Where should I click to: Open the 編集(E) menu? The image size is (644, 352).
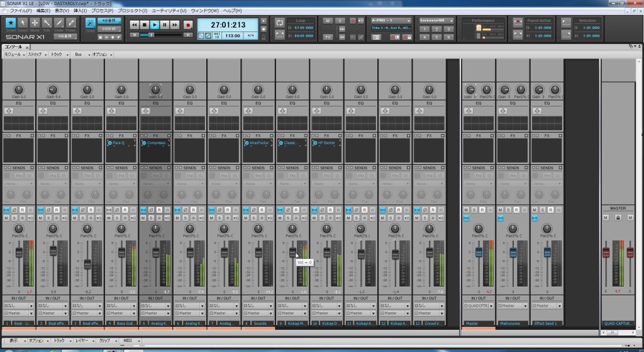43,11
